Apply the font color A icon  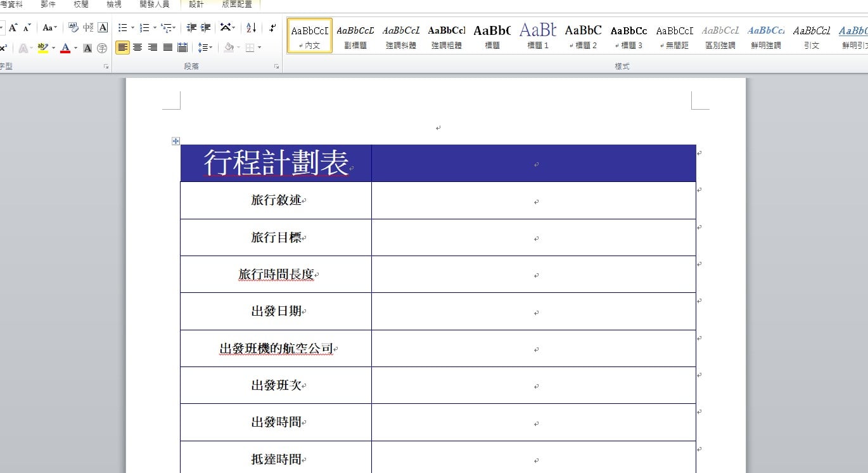click(x=65, y=48)
